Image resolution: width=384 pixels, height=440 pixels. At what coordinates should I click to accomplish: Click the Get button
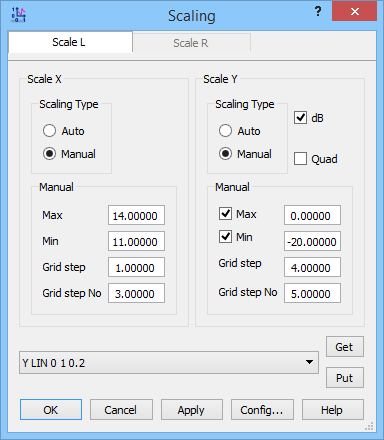coord(345,347)
